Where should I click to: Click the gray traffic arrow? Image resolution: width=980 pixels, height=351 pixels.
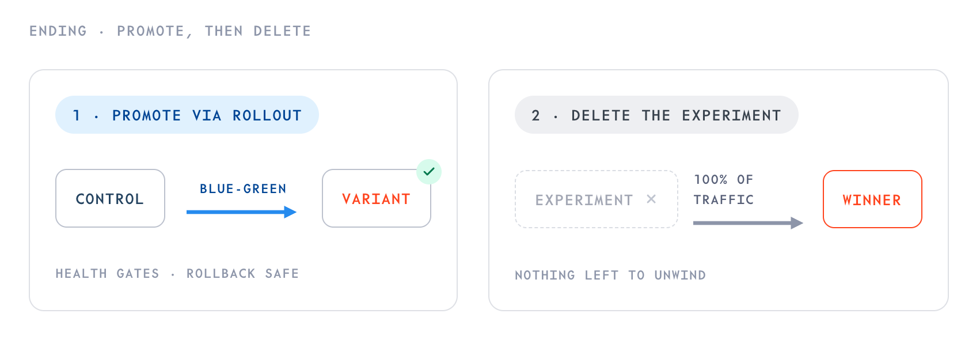click(748, 223)
